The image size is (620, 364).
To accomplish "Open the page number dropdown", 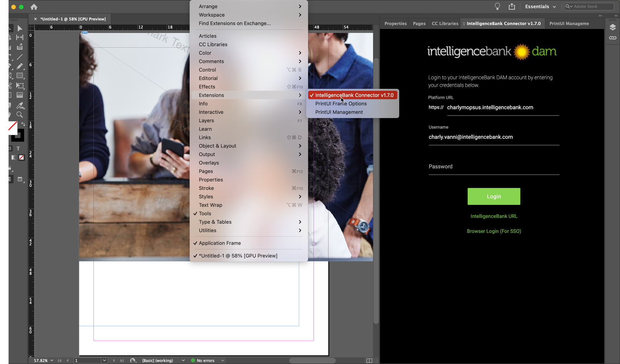I will [x=104, y=361].
